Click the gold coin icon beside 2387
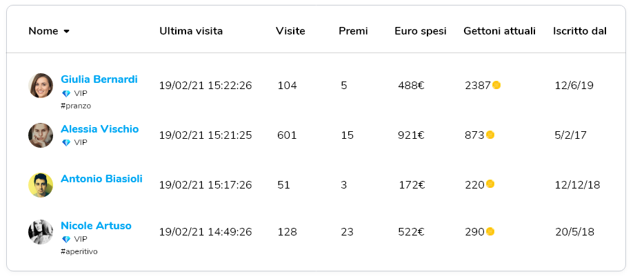This screenshot has height=279, width=644. point(496,85)
